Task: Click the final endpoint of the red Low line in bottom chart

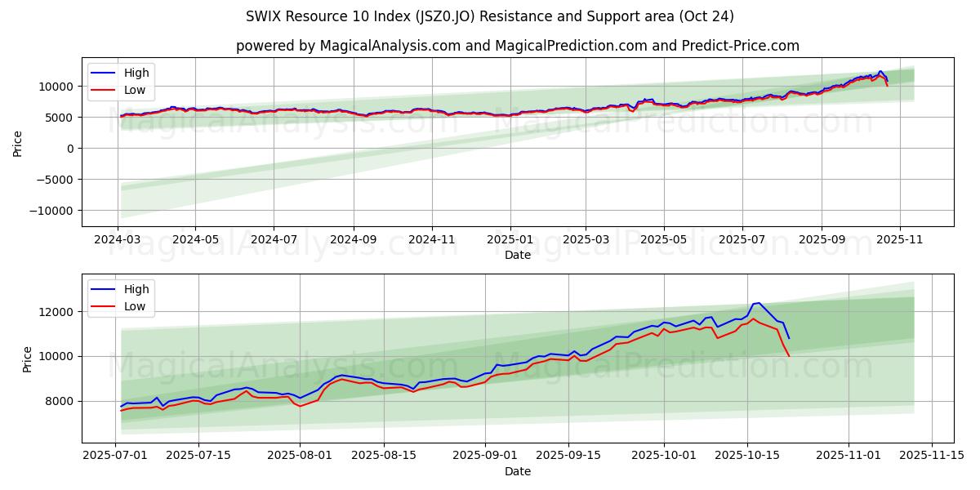Action: pyautogui.click(x=789, y=356)
